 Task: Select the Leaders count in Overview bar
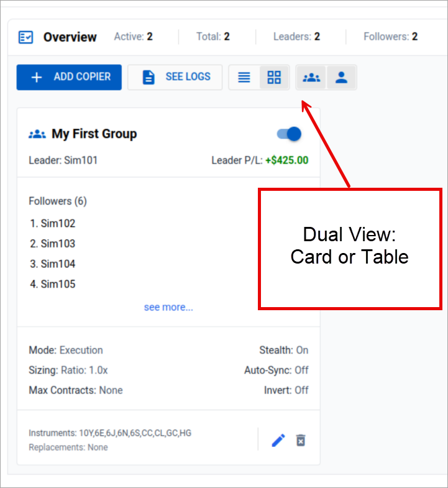[296, 37]
